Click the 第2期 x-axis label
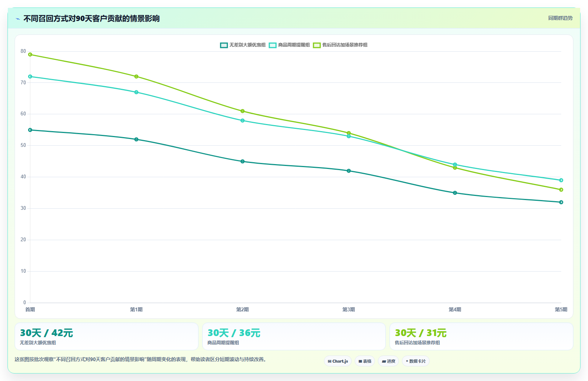The height and width of the screenshot is (381, 588). [242, 309]
